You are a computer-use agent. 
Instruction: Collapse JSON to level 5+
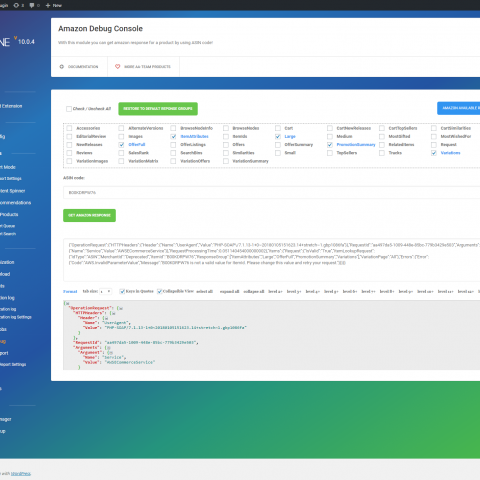331,291
